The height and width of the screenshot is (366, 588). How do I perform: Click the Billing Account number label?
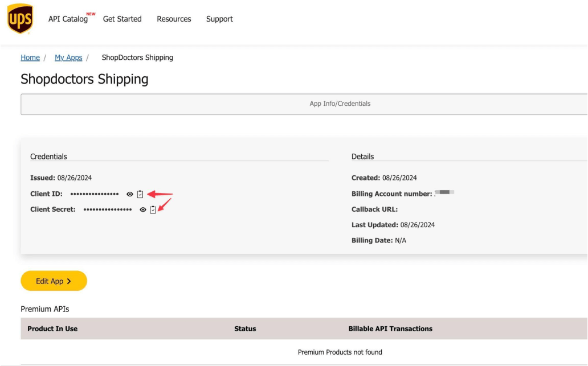392,194
